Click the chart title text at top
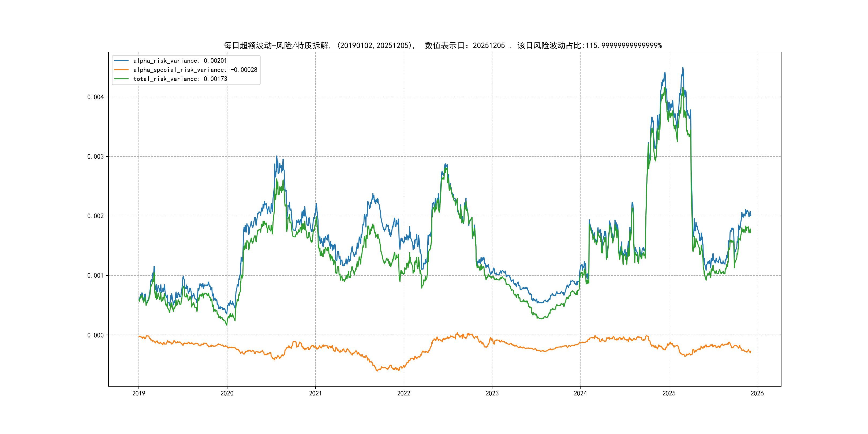The height and width of the screenshot is (434, 868). pyautogui.click(x=443, y=46)
